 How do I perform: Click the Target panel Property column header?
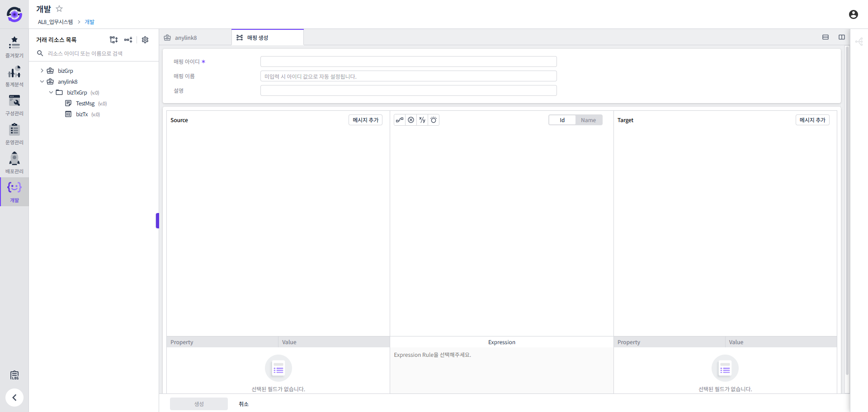click(x=670, y=342)
